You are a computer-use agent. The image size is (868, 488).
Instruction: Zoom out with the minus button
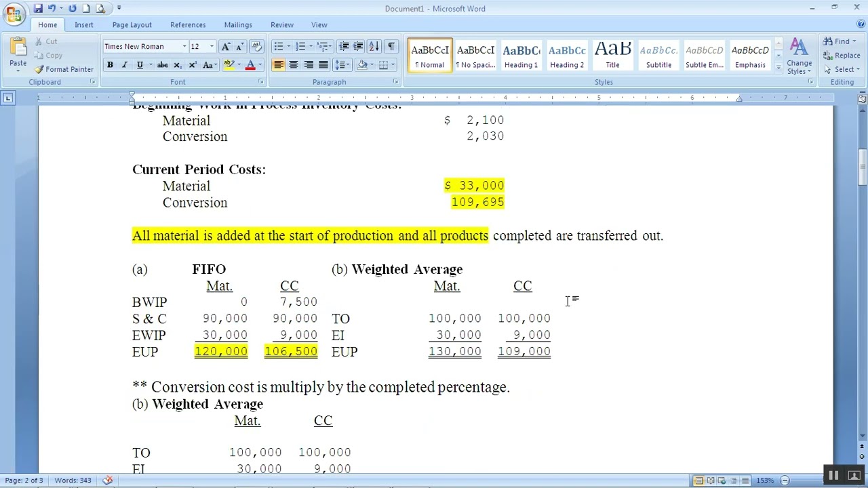785,481
